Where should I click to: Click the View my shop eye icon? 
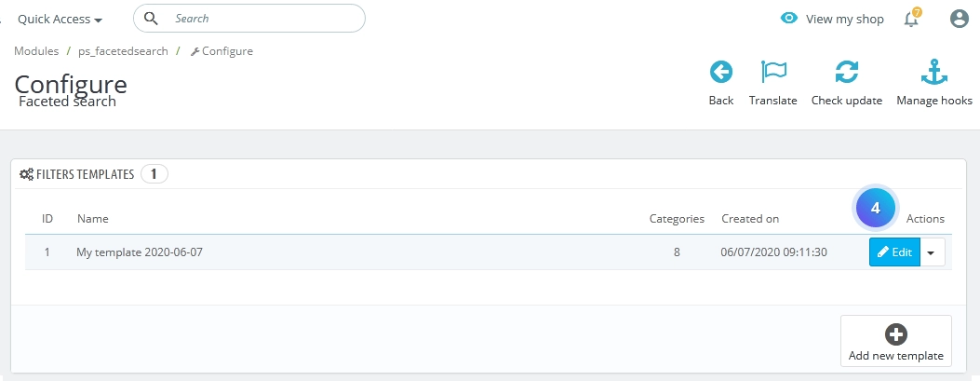789,18
